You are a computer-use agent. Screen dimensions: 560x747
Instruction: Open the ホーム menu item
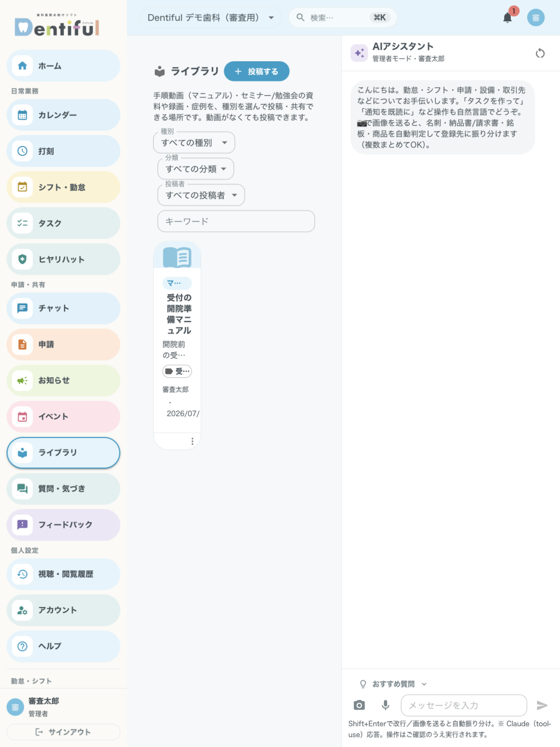[x=63, y=66]
